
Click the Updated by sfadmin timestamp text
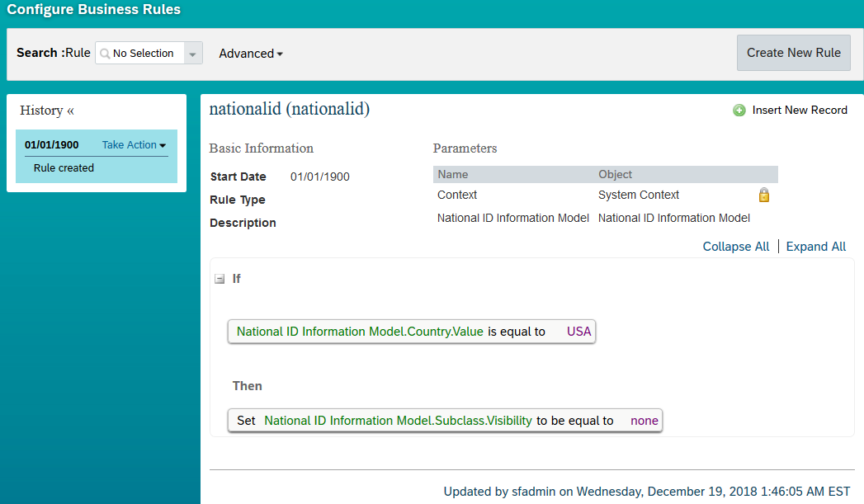pyautogui.click(x=647, y=492)
